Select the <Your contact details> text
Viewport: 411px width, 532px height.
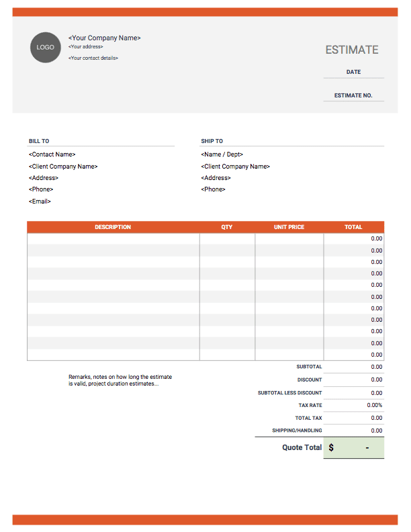click(93, 58)
